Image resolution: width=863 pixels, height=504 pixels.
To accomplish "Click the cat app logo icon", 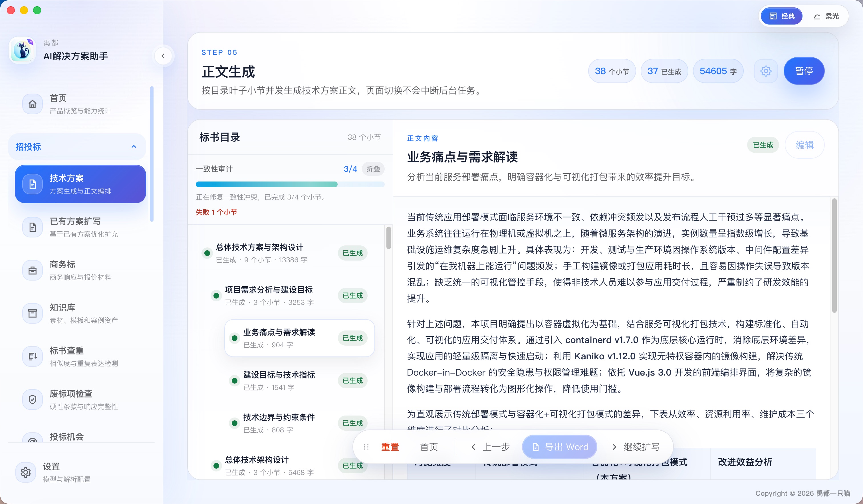I will click(x=22, y=50).
